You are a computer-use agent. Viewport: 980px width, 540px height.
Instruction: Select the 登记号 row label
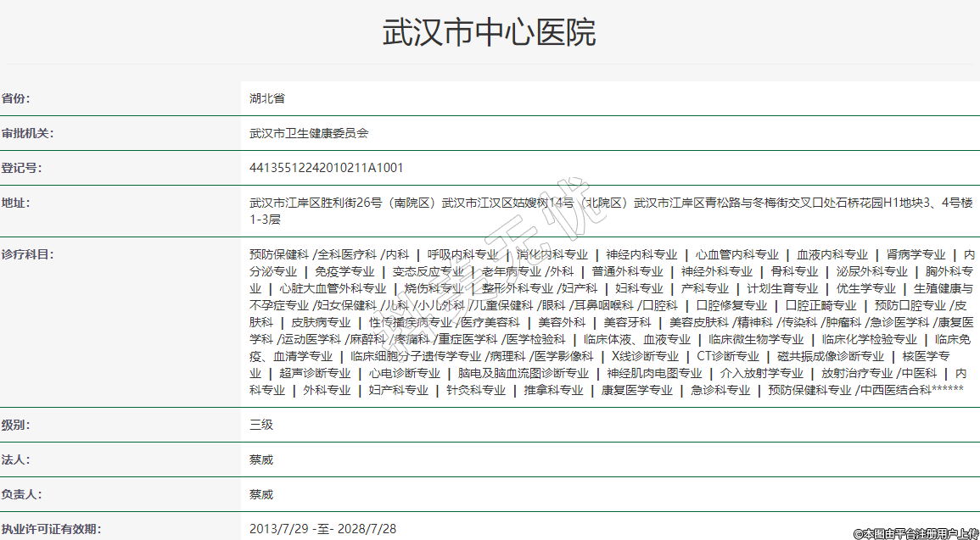pos(21,168)
